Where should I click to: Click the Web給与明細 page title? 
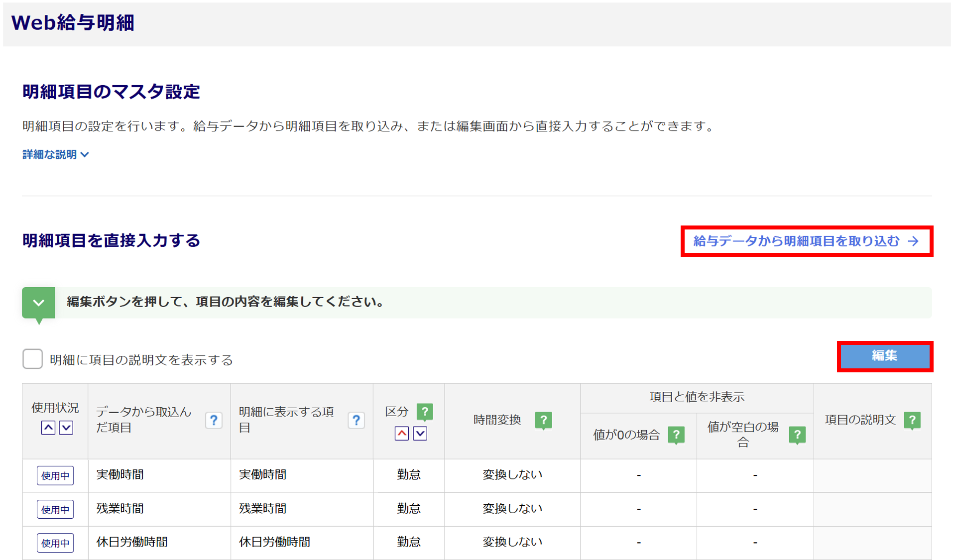(73, 23)
